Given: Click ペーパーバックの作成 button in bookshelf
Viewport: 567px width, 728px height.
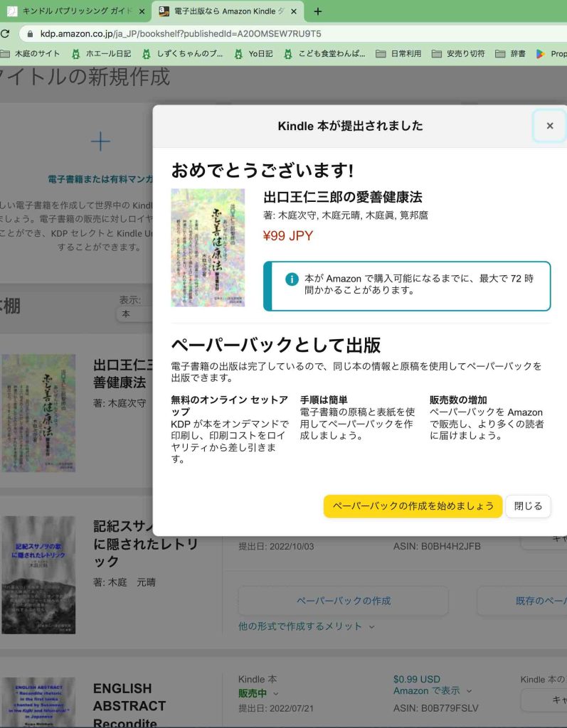Looking at the screenshot, I should [x=344, y=601].
